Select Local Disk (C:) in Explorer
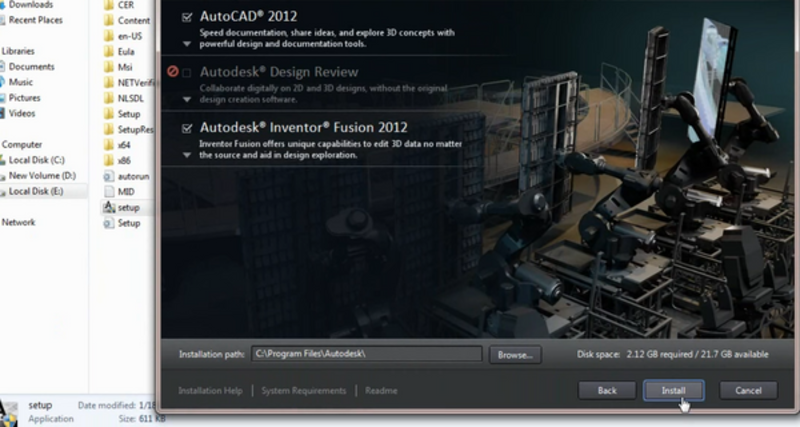The width and height of the screenshot is (800, 427). 37,160
